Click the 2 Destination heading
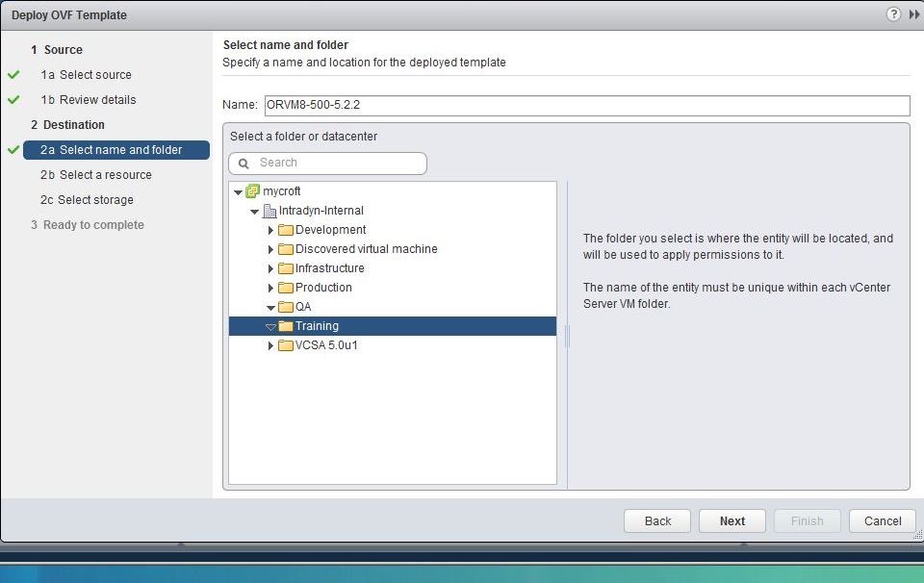Viewport: 924px width, 583px height. point(67,125)
